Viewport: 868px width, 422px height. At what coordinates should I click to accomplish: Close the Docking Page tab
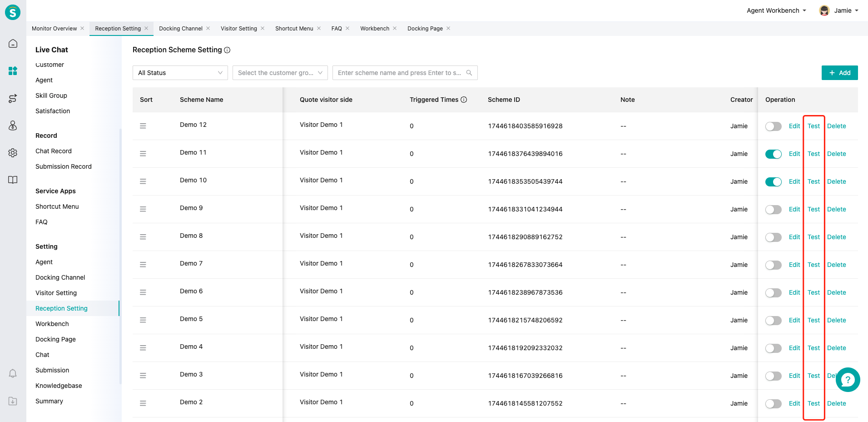[x=448, y=28]
